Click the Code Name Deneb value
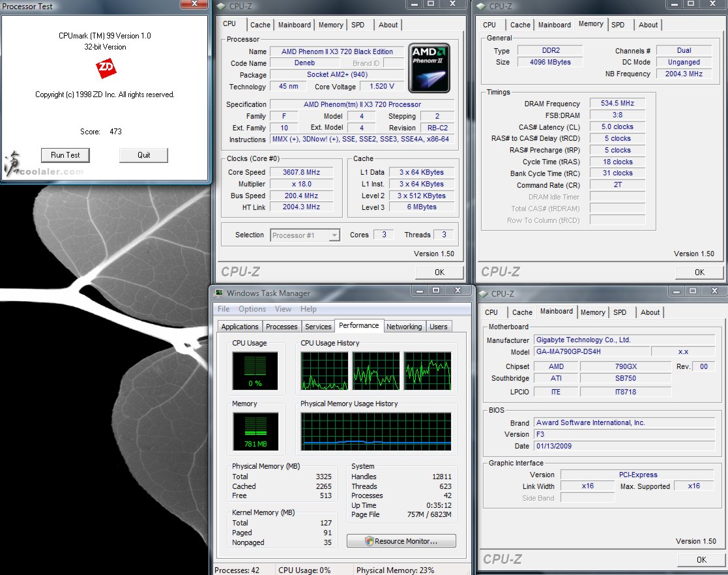728x575 pixels. click(304, 63)
